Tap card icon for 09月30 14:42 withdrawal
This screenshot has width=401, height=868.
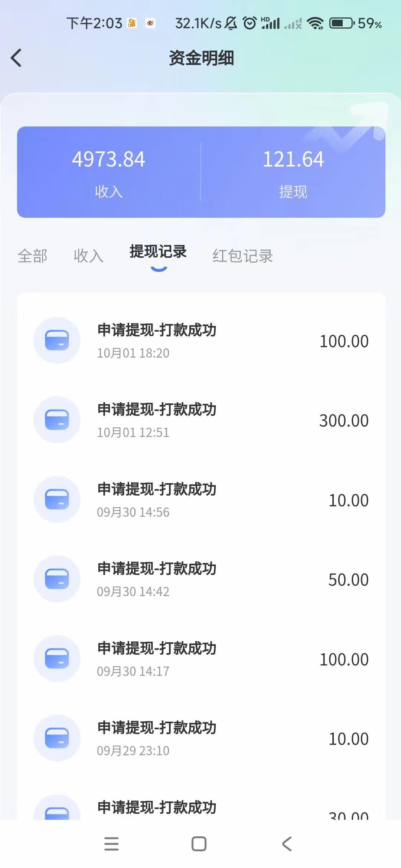click(x=57, y=579)
